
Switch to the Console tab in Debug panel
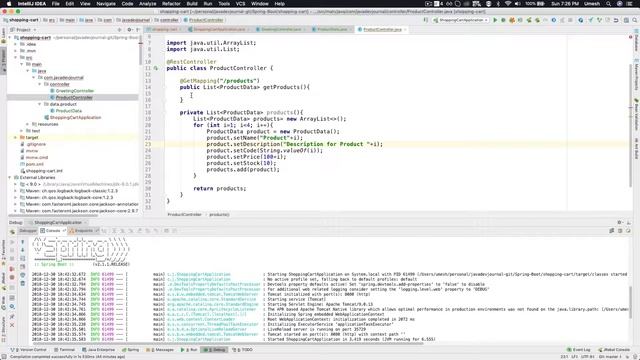[x=53, y=231]
